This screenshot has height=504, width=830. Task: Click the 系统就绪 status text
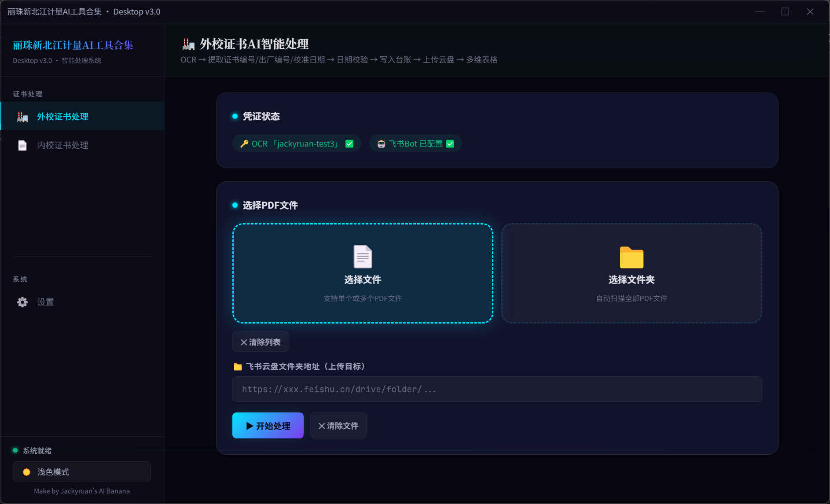tap(37, 450)
